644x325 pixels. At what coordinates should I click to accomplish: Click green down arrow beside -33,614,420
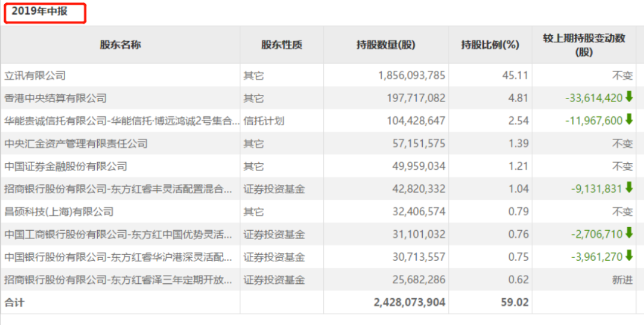(x=629, y=97)
